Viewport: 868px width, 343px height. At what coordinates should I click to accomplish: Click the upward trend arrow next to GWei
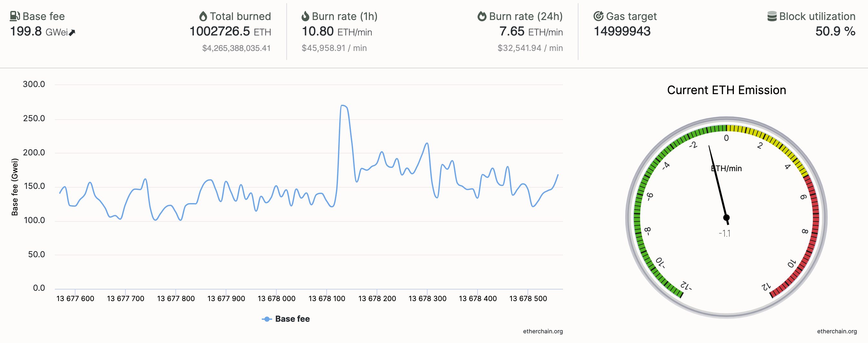tap(72, 33)
